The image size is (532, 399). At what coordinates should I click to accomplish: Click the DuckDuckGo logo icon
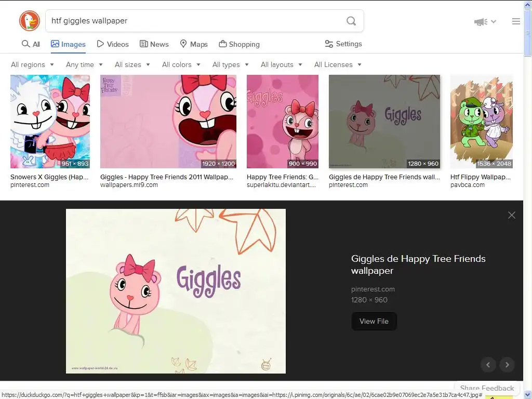click(30, 21)
